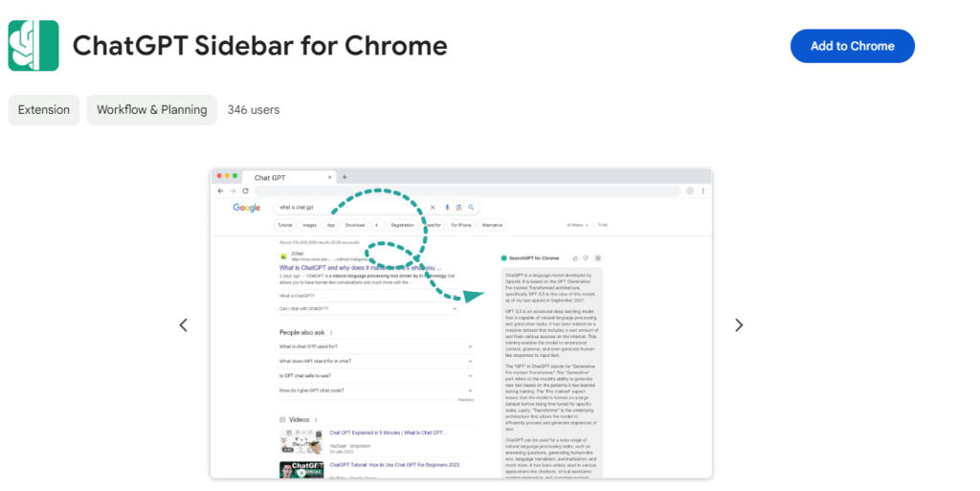This screenshot has width=980, height=491.
Task: Click the green ChatGPT Sidebar extension logo
Action: click(x=33, y=46)
